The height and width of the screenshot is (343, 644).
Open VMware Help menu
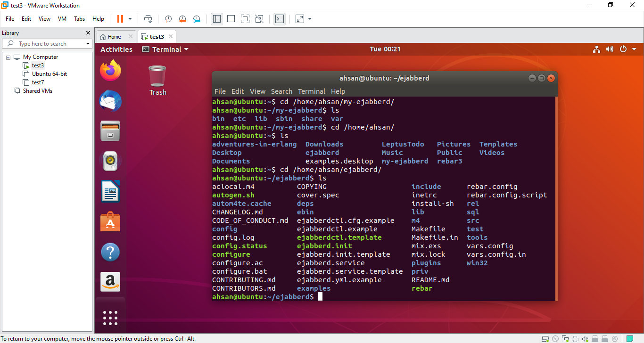(98, 19)
